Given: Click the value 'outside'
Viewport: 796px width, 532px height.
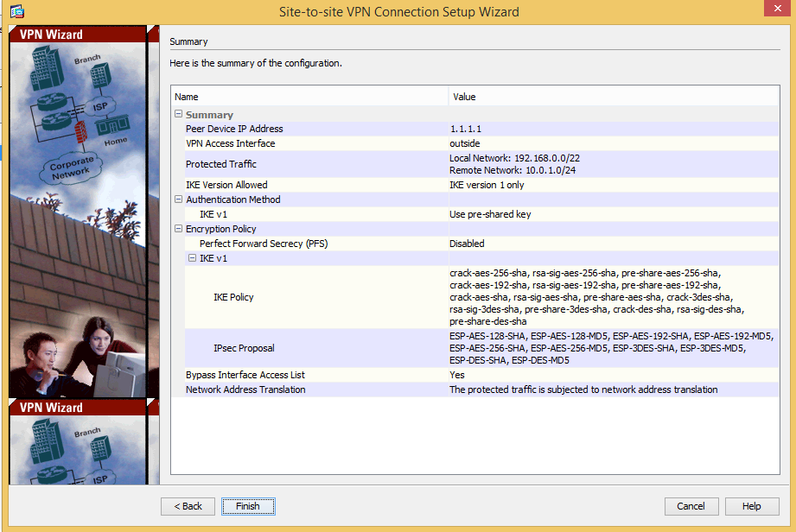Looking at the screenshot, I should [x=464, y=143].
